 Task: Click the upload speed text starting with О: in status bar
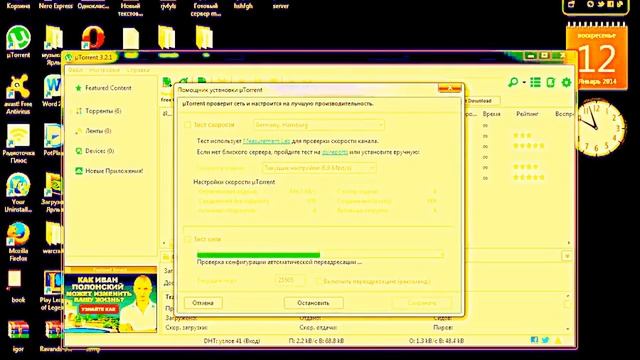436,340
